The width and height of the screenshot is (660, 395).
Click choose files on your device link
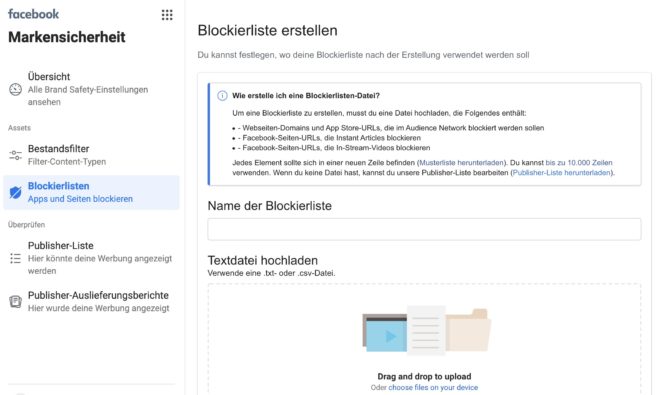coord(433,387)
